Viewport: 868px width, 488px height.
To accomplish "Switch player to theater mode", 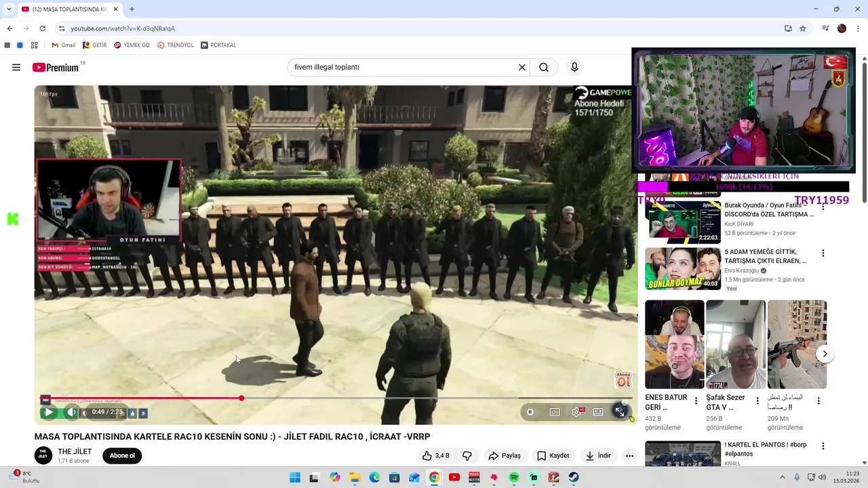I will pyautogui.click(x=598, y=412).
